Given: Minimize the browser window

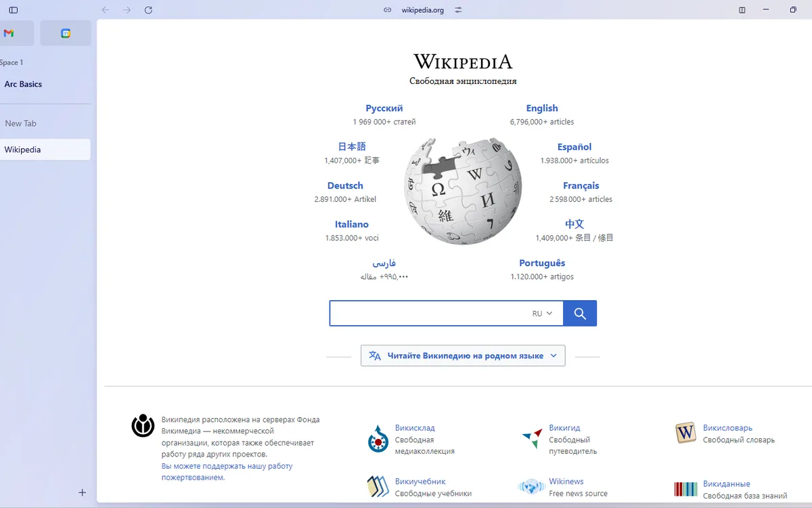Looking at the screenshot, I should (766, 10).
